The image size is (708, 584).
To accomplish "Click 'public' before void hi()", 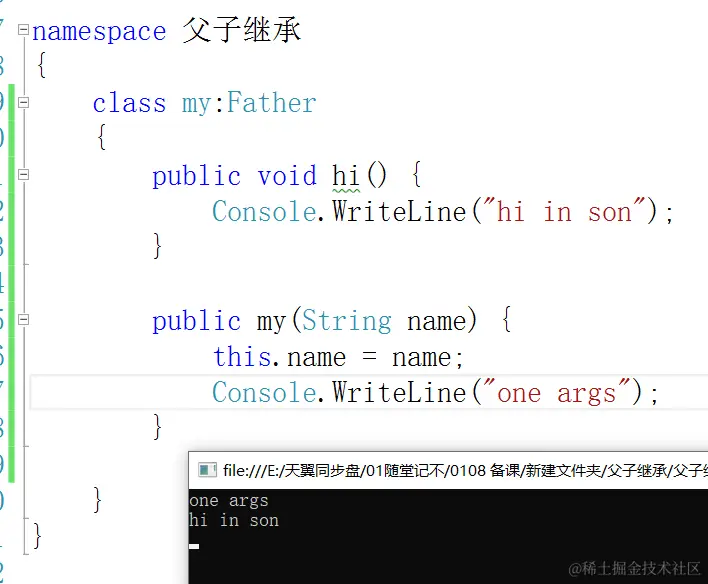I will click(x=196, y=177).
